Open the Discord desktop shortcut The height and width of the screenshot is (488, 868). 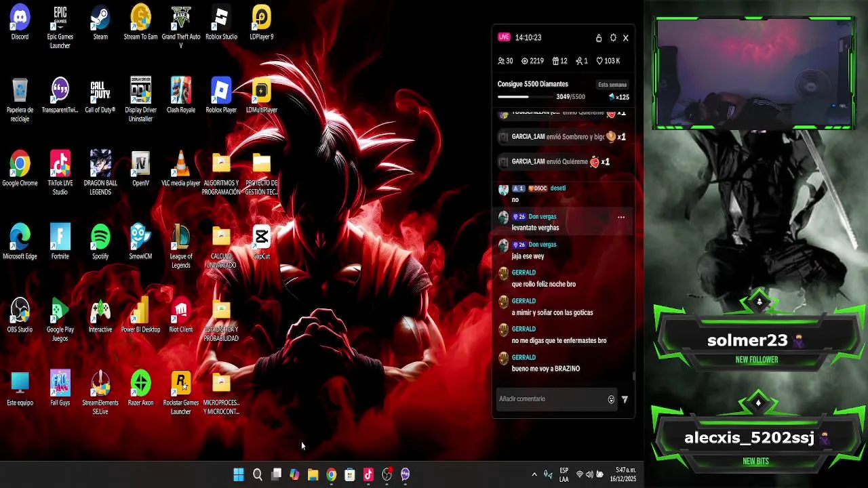[x=20, y=23]
